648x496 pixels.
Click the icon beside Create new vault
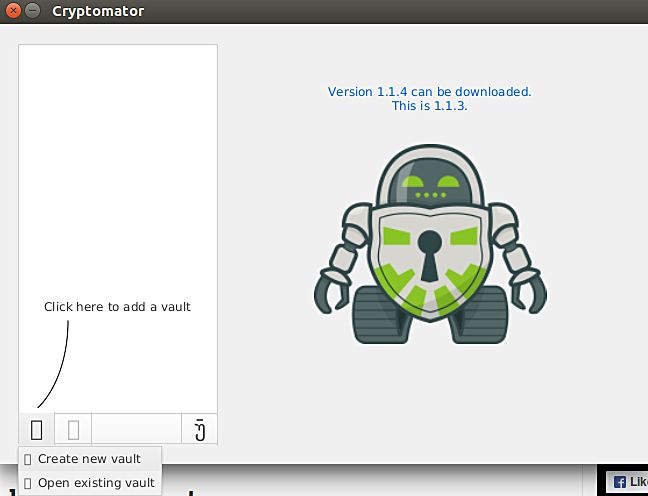point(28,460)
